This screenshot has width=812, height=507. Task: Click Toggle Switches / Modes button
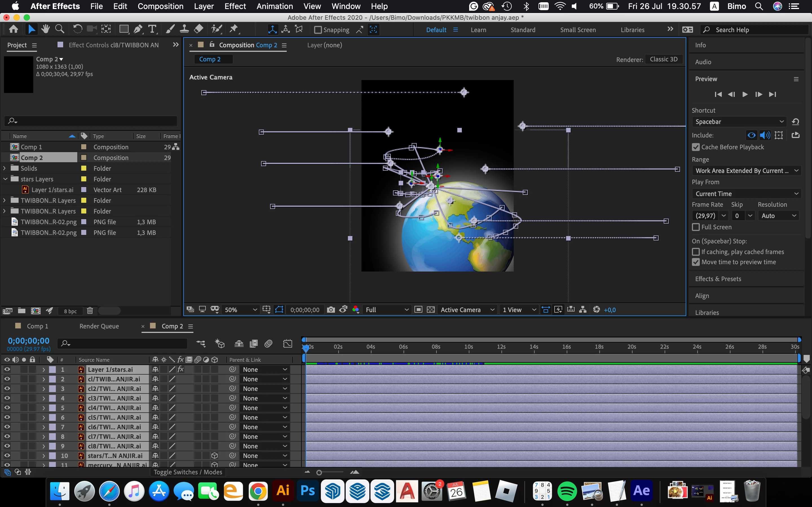187,472
